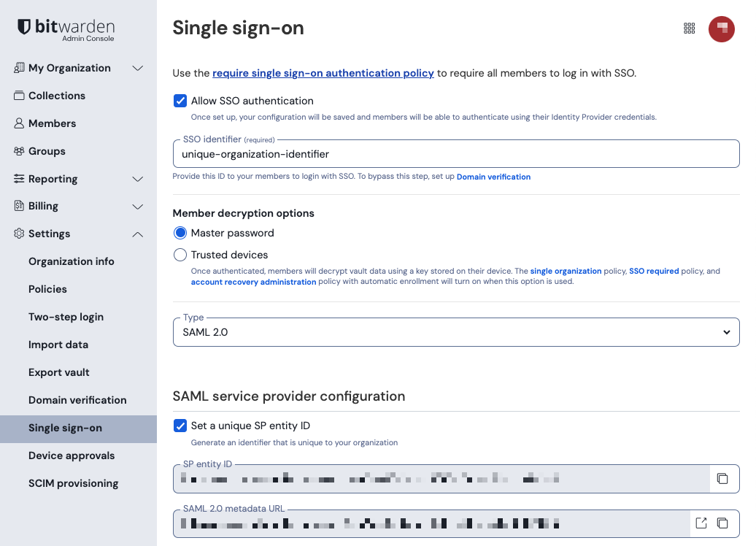The image size is (756, 546).
Task: Open the require single sign-on authentication policy link
Action: coord(323,73)
